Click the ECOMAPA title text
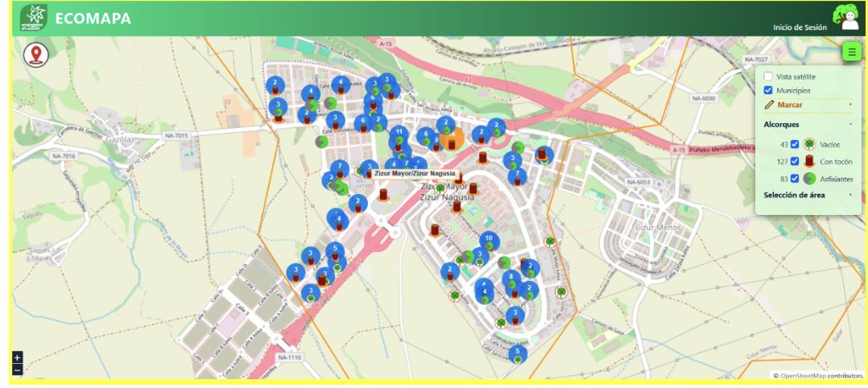The height and width of the screenshot is (388, 868). point(93,19)
